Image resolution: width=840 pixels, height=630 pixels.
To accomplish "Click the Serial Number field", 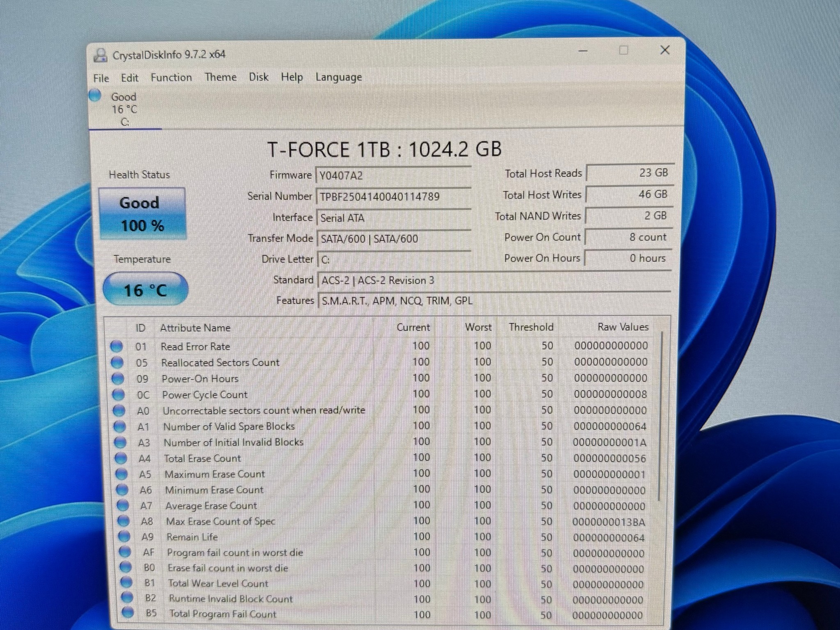I will click(393, 196).
